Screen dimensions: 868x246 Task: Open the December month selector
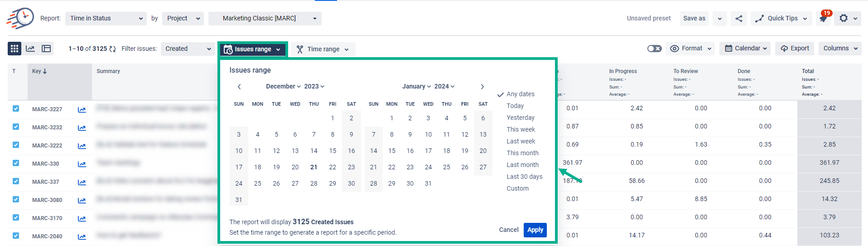[x=283, y=86]
